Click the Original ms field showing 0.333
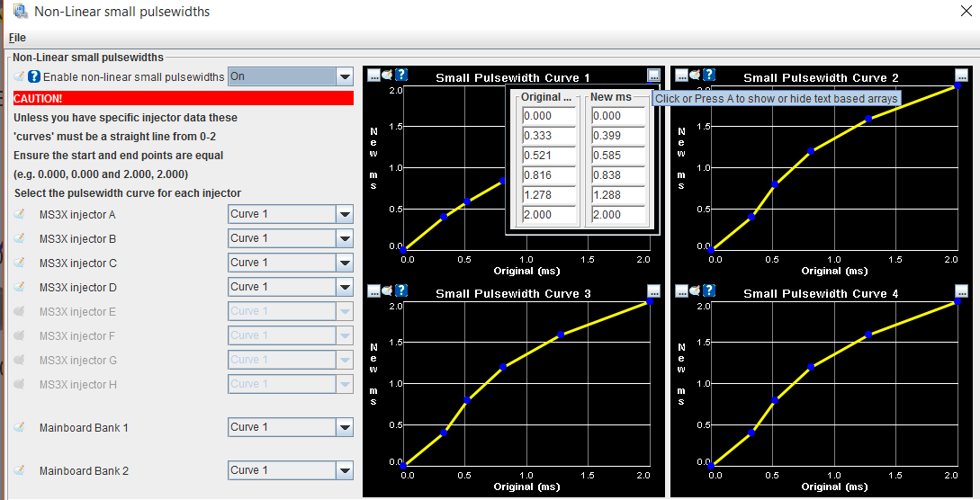Viewport: 980px width, 500px height. [549, 136]
